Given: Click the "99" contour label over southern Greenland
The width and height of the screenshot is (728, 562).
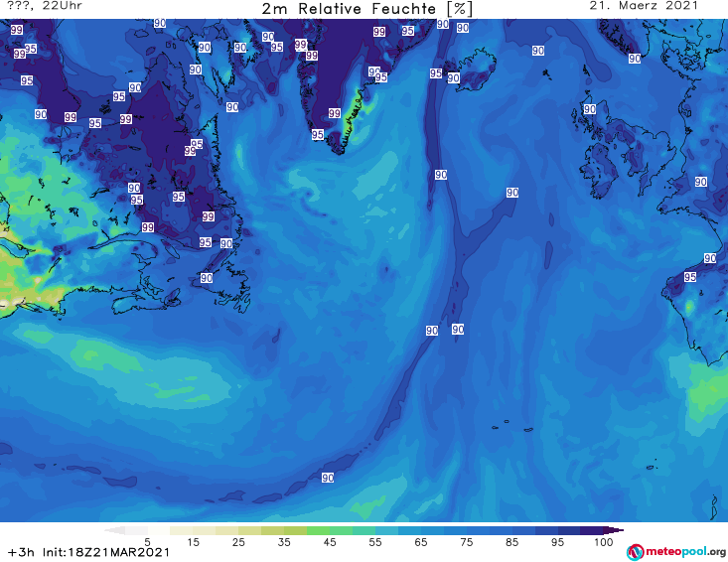Looking at the screenshot, I should click(335, 113).
